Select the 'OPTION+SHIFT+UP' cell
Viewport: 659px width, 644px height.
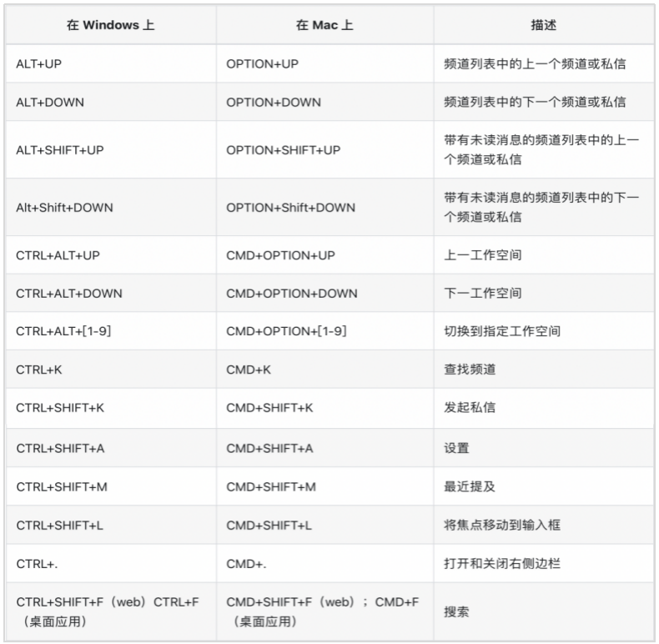point(324,149)
